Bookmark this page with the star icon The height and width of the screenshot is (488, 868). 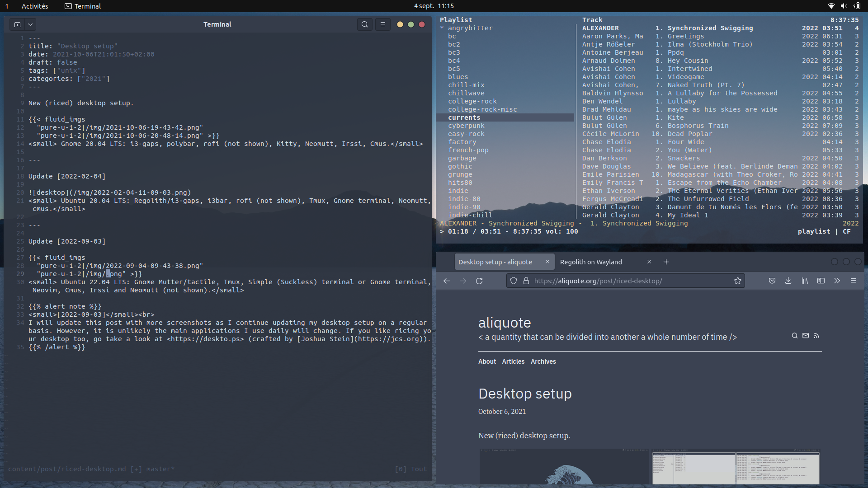[x=738, y=281]
